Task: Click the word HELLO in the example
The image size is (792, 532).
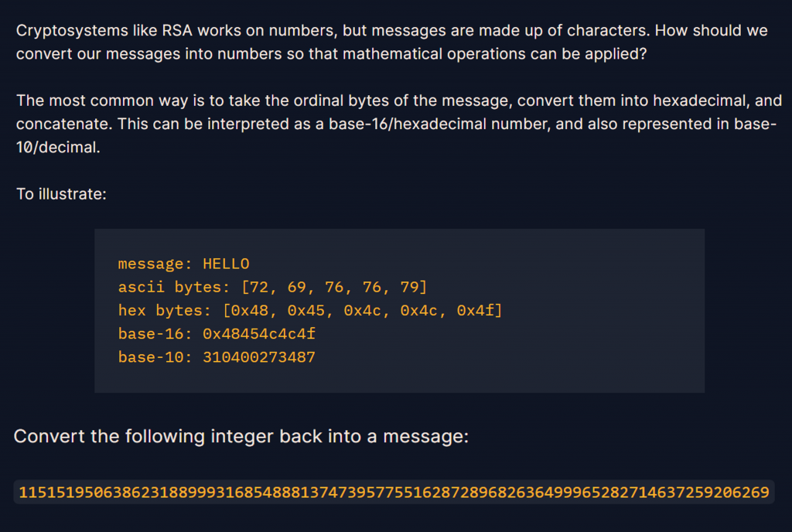Action: click(226, 264)
